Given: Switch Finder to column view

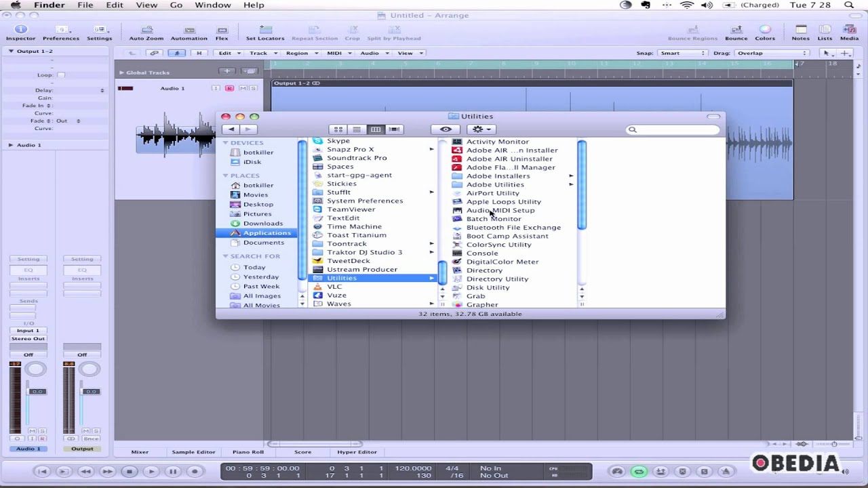Looking at the screenshot, I should coord(375,129).
